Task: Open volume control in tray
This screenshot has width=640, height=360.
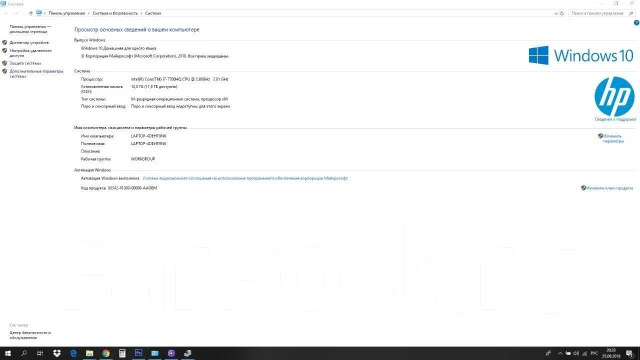Action: [x=576, y=353]
